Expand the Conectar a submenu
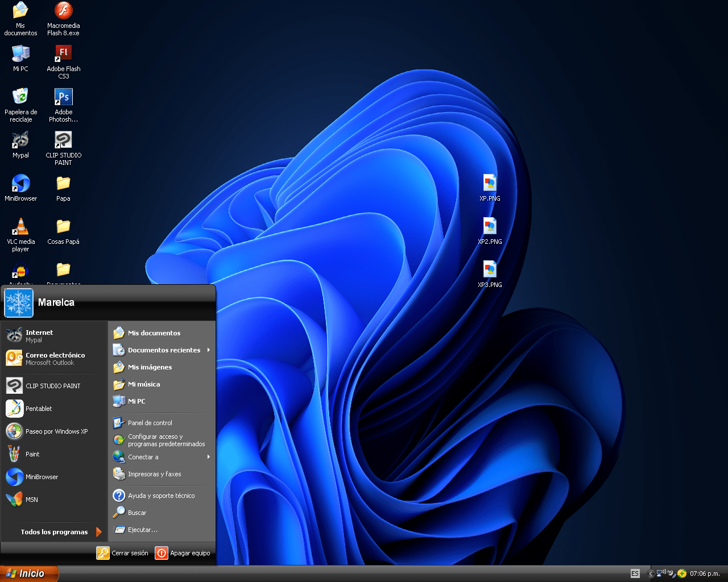This screenshot has width=728, height=582. [x=143, y=457]
